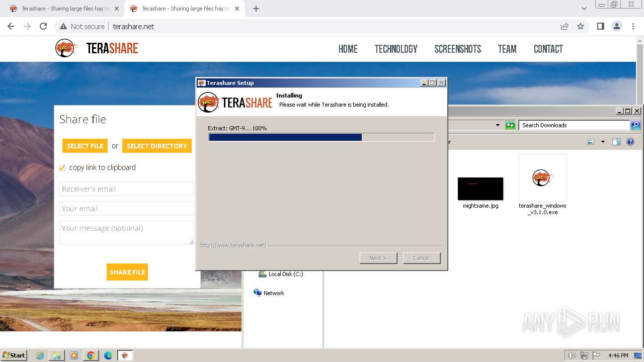The image size is (644, 362).
Task: Open the TEAM section
Action: [x=507, y=49]
